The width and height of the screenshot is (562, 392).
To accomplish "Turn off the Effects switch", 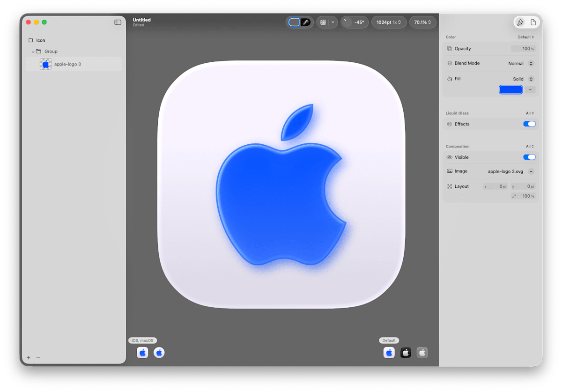I will pyautogui.click(x=529, y=124).
